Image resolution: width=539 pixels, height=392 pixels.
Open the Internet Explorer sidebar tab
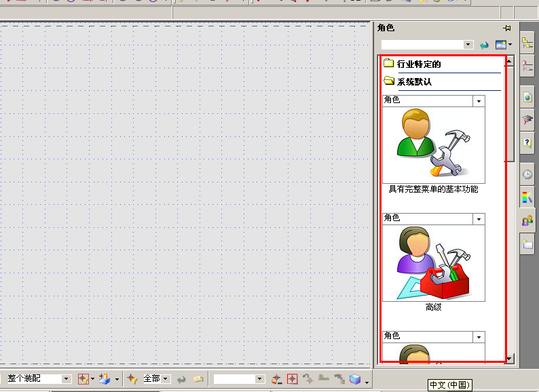tap(527, 97)
